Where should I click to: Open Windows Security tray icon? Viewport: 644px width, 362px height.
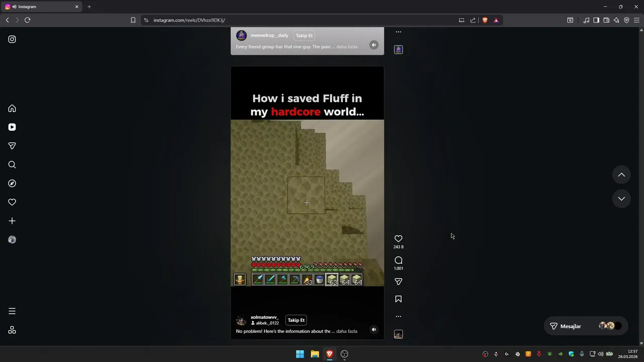coord(571,354)
